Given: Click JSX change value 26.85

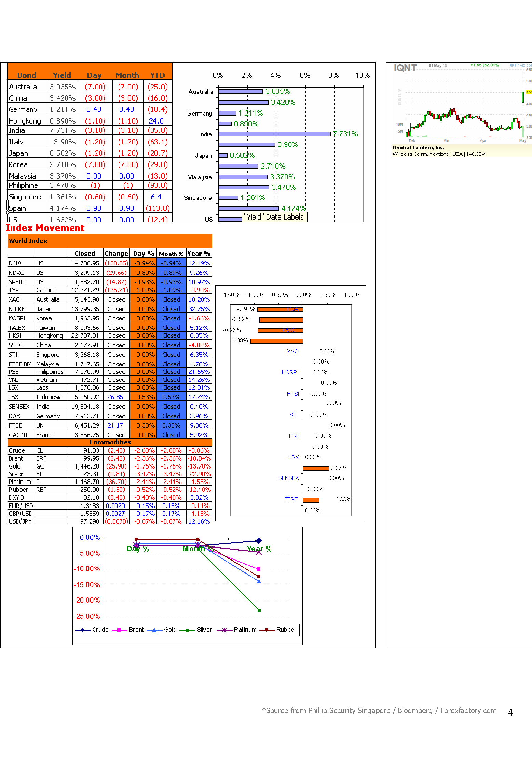Looking at the screenshot, I should (115, 397).
